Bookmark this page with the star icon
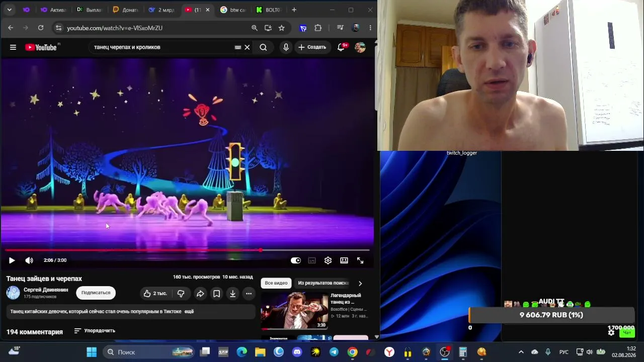This screenshot has height=362, width=644. (282, 28)
